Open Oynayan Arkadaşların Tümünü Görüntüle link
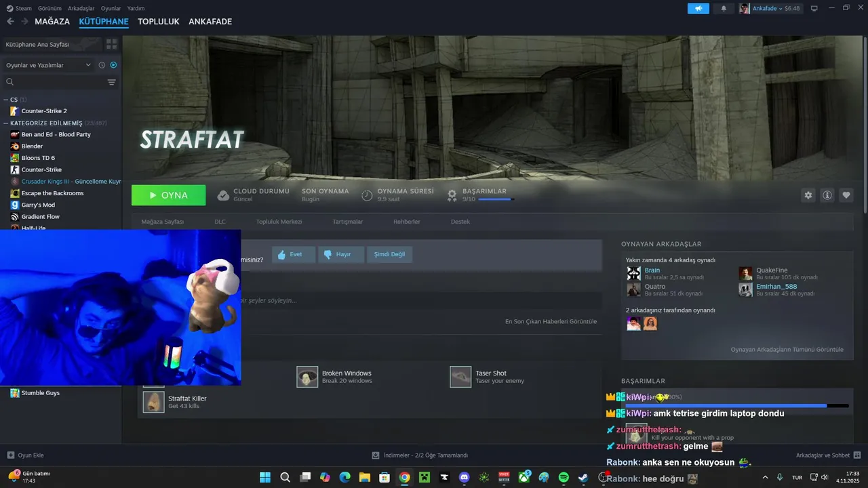Image resolution: width=868 pixels, height=488 pixels. 787,350
